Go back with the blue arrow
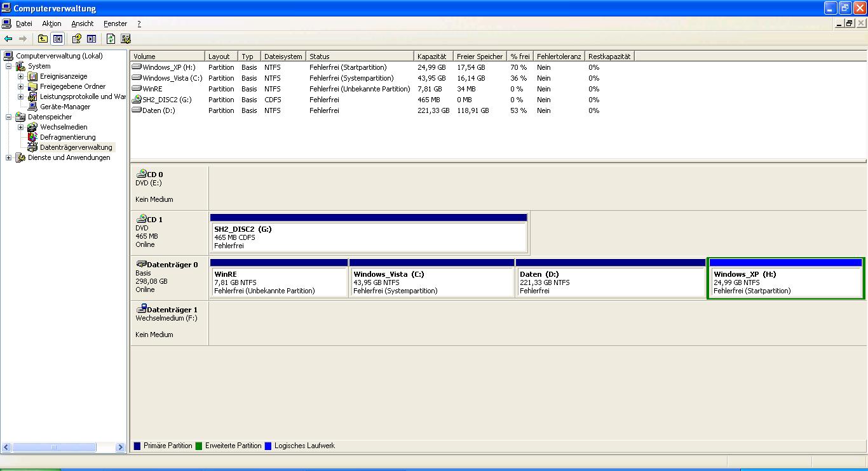Image resolution: width=868 pixels, height=471 pixels. tap(8, 39)
